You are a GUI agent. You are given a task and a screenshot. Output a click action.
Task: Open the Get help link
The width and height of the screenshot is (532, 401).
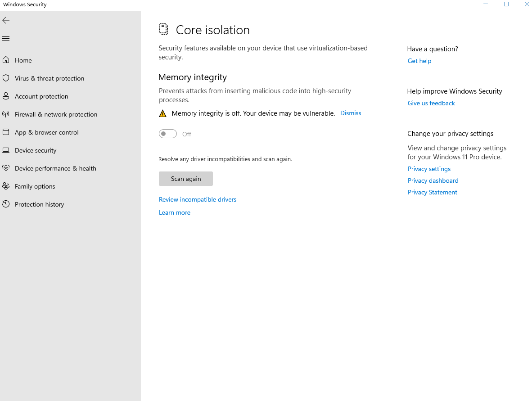[x=419, y=61]
